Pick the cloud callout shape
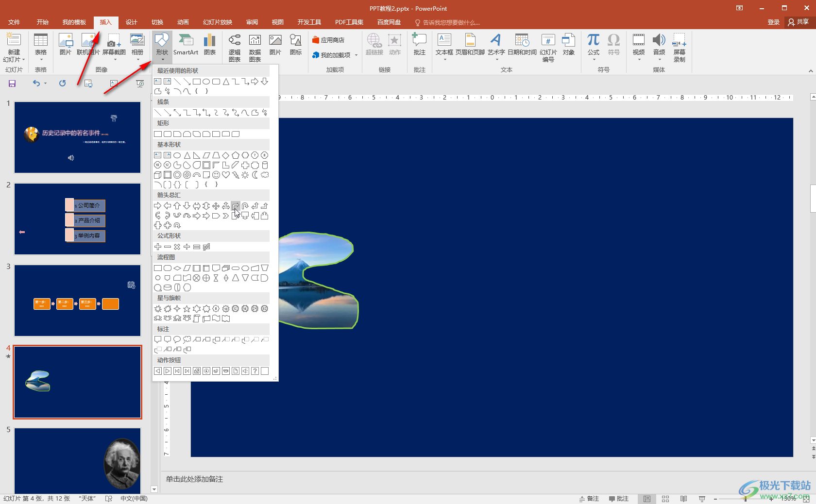The image size is (816, 504). pos(187,340)
